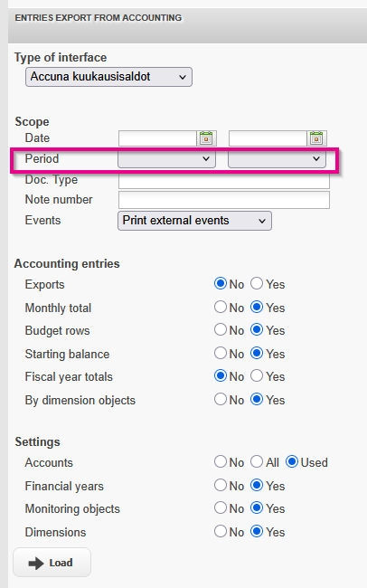Set Dimensions to No
The height and width of the screenshot is (588, 367).
221,531
